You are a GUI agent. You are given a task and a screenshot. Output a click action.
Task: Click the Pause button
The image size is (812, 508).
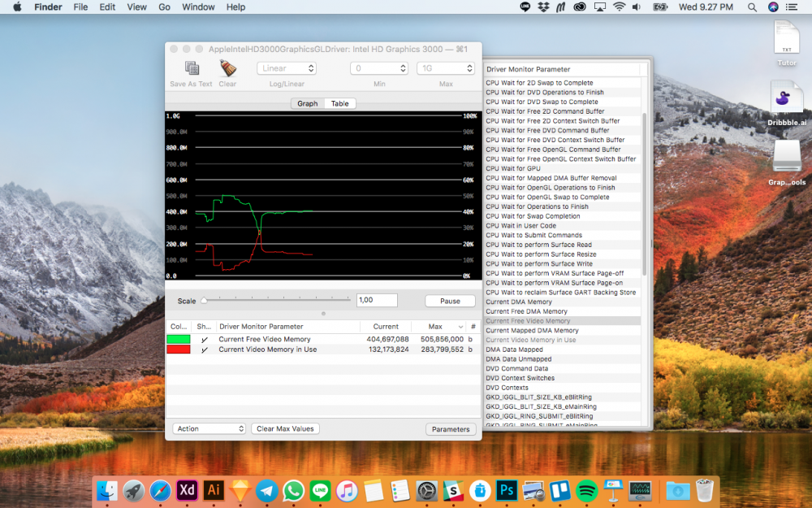(x=450, y=301)
